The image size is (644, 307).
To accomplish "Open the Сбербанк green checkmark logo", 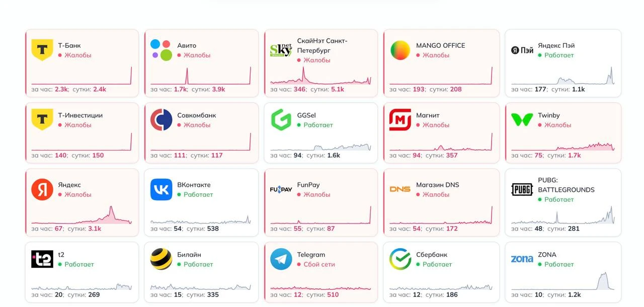I will [400, 259].
